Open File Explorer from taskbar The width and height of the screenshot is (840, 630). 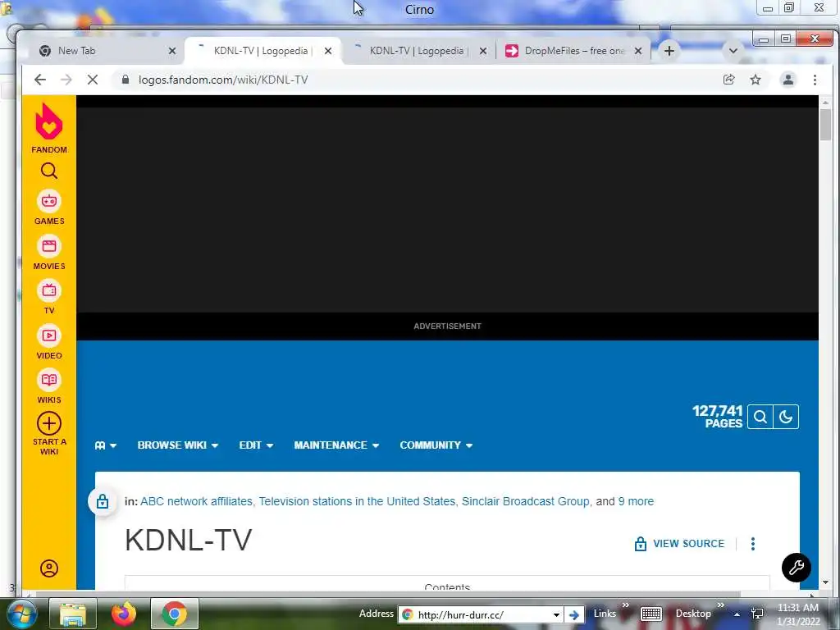pos(73,614)
